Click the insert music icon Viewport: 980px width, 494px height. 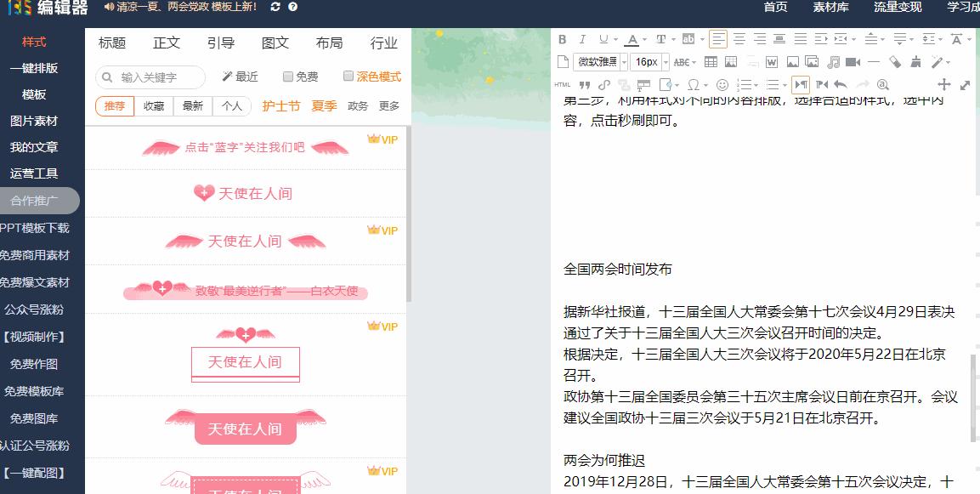833,61
